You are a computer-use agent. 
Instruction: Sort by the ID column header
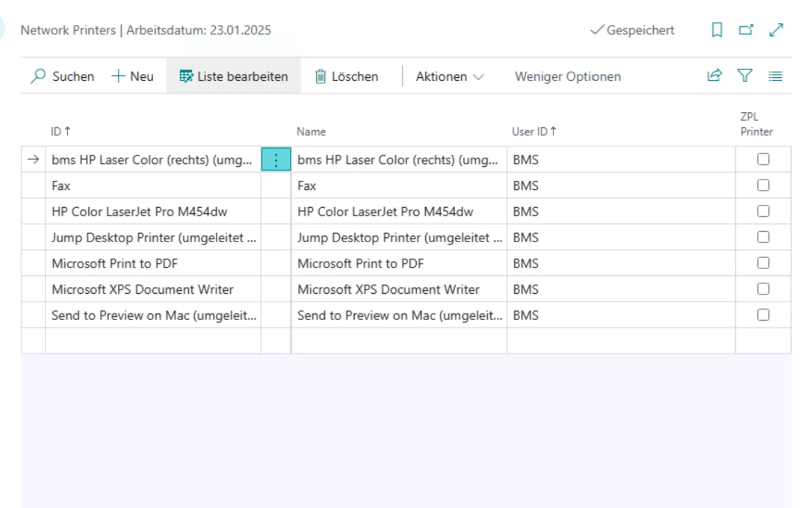60,132
